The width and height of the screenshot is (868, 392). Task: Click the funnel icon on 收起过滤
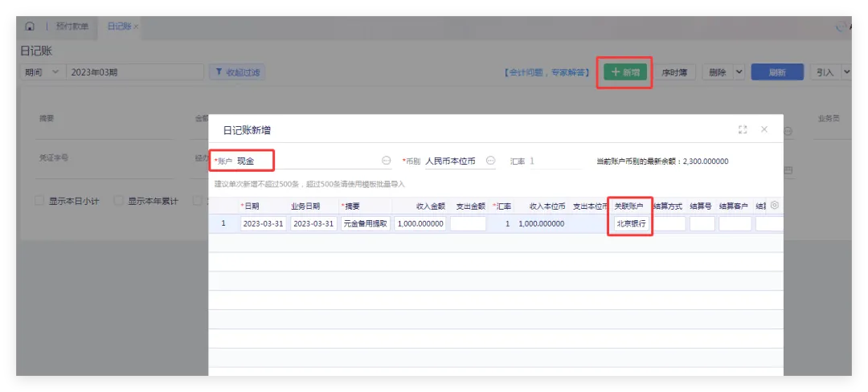coord(219,71)
